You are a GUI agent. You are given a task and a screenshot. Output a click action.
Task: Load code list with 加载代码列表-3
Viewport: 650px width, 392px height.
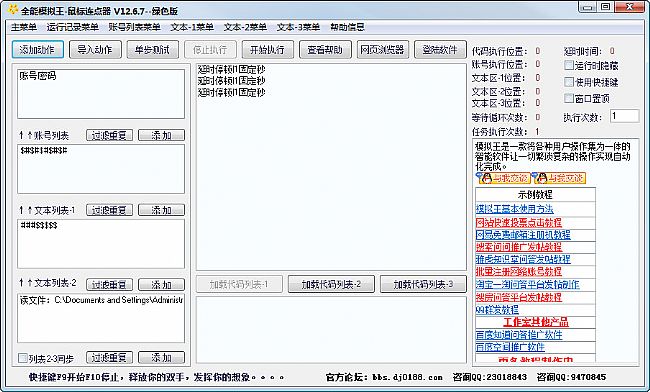423,284
